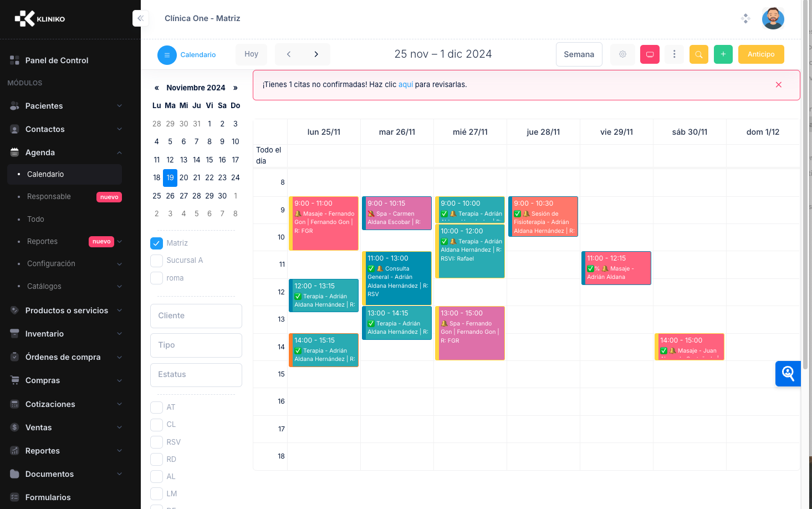Viewport: 812px width, 509px height.
Task: Open the Masaje appointment on lunes 25/11
Action: click(324, 222)
